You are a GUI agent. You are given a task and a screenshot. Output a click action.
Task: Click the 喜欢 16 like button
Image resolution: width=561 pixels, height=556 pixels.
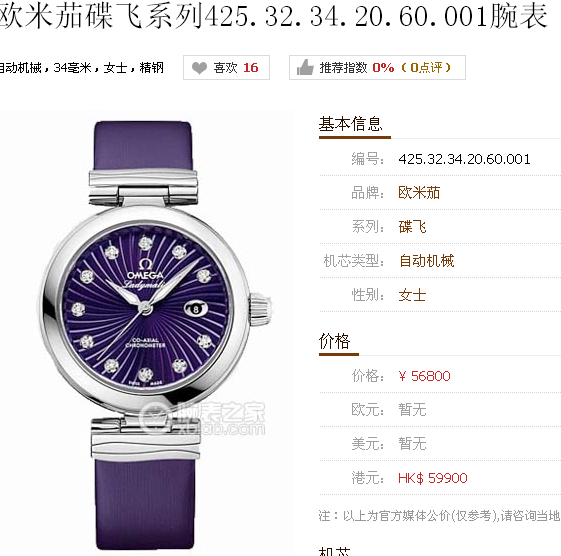click(x=226, y=67)
